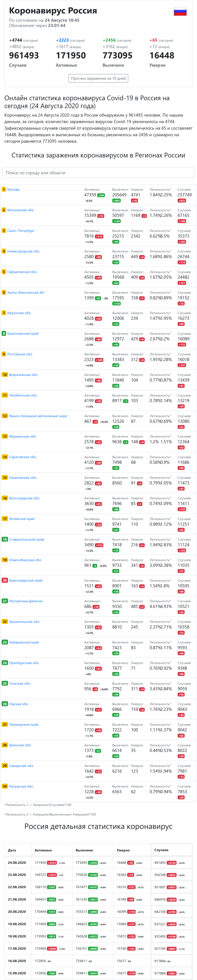197x980 pixels.
Task: Open the Красноярский край link
Action: (x=23, y=334)
